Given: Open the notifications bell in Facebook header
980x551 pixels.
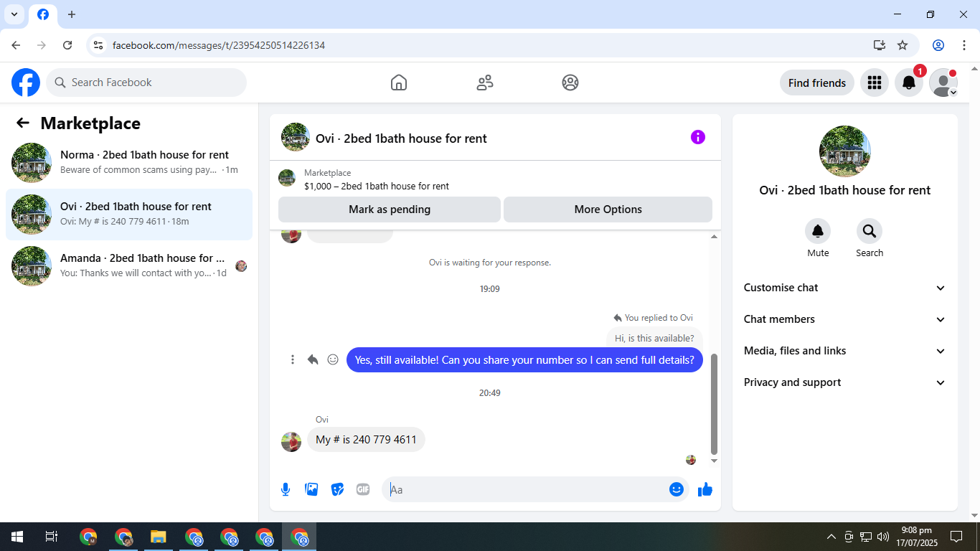Looking at the screenshot, I should pos(909,83).
